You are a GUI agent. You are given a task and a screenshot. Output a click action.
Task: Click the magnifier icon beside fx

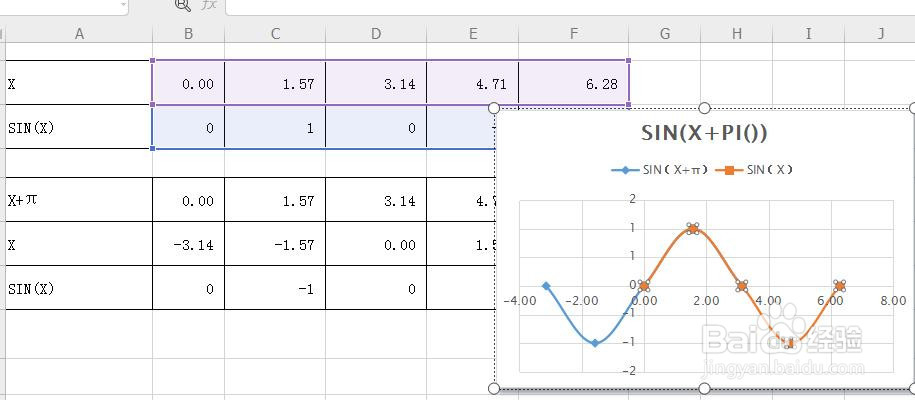click(x=182, y=5)
